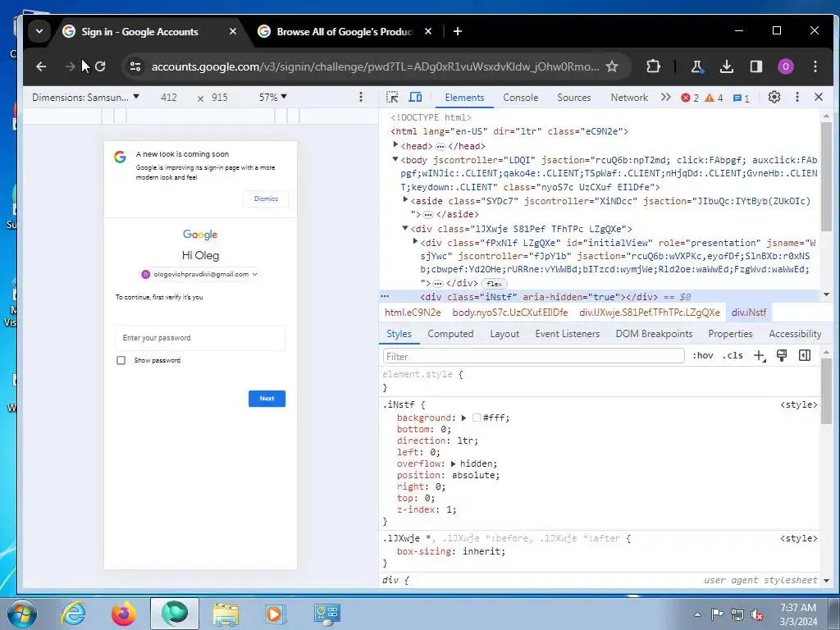This screenshot has width=840, height=630.
Task: Select body.nyoS7c breadcrumb
Action: [x=509, y=313]
